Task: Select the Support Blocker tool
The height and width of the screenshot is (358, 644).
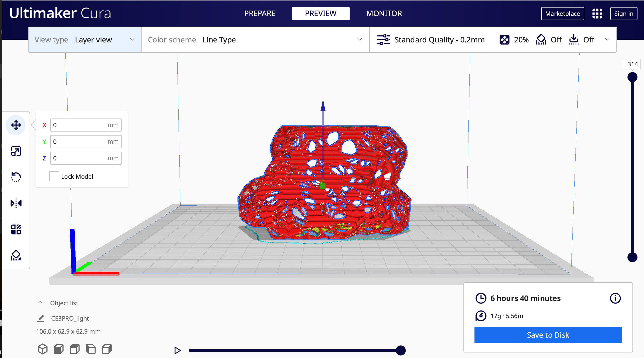Action: tap(16, 255)
